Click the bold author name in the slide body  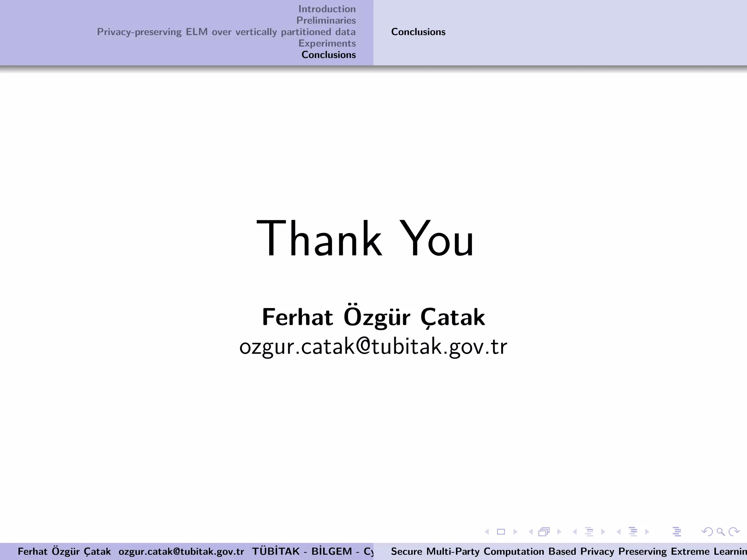point(373,316)
